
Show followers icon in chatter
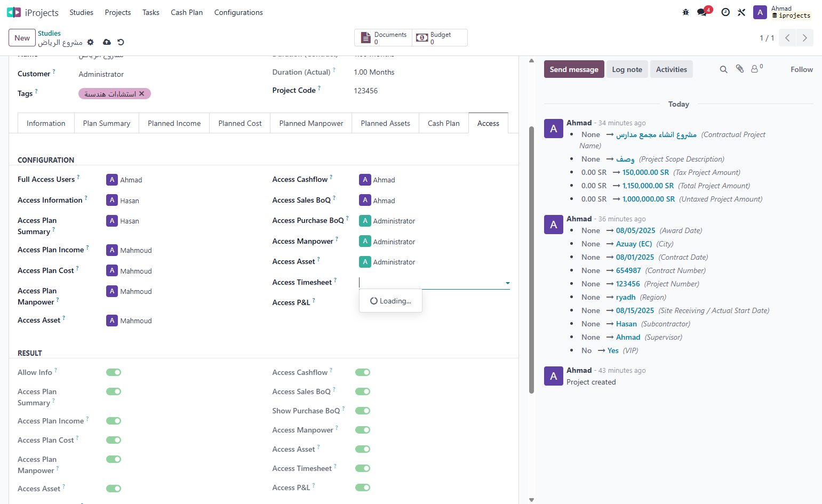click(x=757, y=69)
